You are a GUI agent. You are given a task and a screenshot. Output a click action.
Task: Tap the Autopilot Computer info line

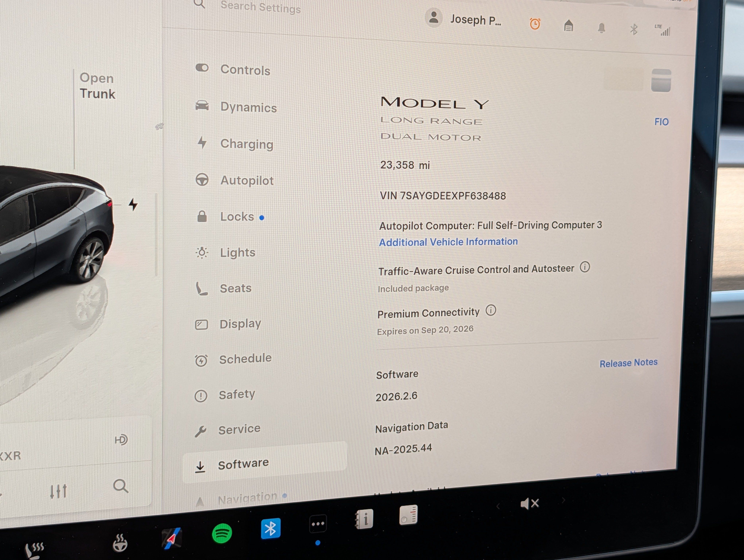tap(490, 225)
